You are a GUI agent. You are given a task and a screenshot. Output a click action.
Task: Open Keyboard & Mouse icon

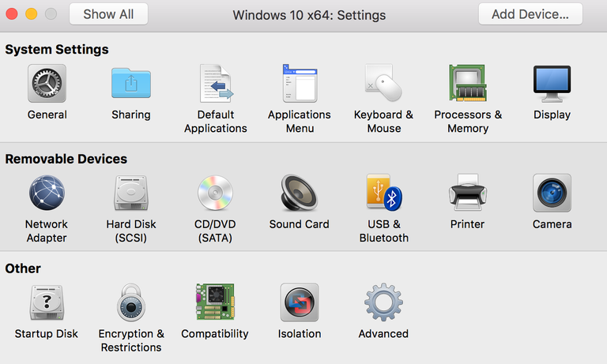[383, 83]
